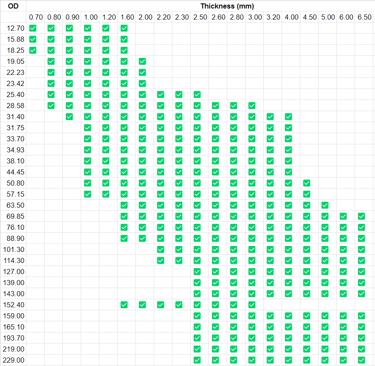The width and height of the screenshot is (375, 366).
Task: Toggle checkbox at OD 31.40, thickness 4.00
Action: [x=288, y=117]
